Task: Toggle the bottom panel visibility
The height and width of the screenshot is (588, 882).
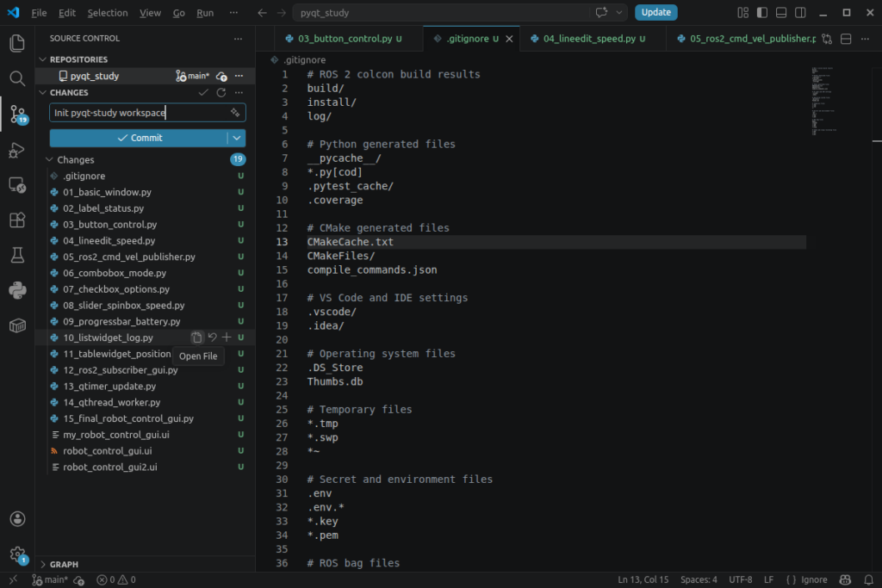Action: (x=781, y=12)
